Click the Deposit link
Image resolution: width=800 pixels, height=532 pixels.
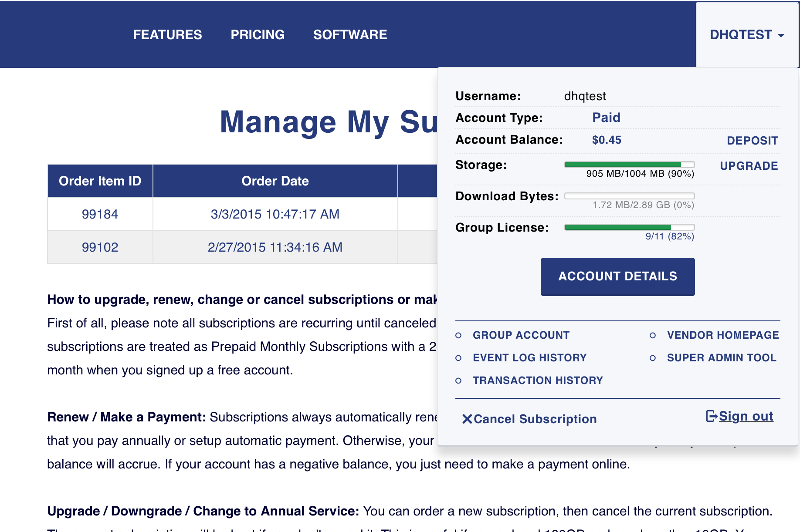pos(752,141)
